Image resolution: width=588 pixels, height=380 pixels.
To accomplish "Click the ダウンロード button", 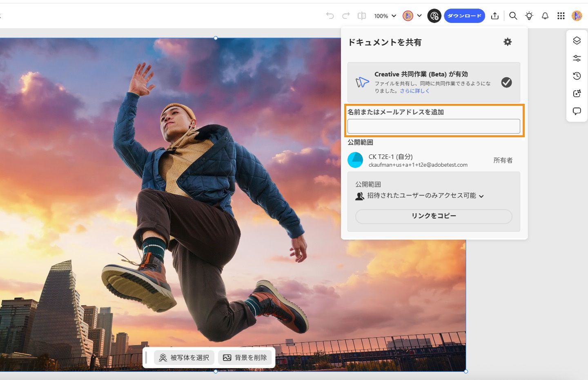I will coord(464,16).
